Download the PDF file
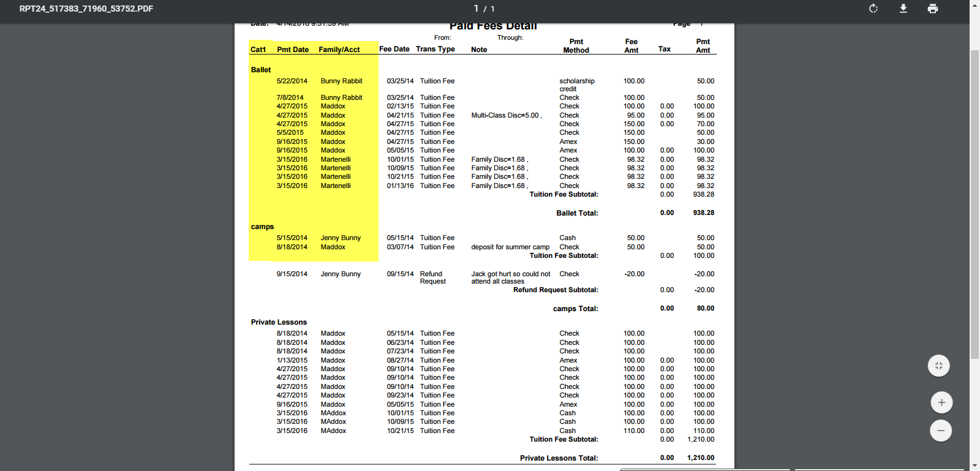Screen dimensions: 980x471 [x=903, y=9]
